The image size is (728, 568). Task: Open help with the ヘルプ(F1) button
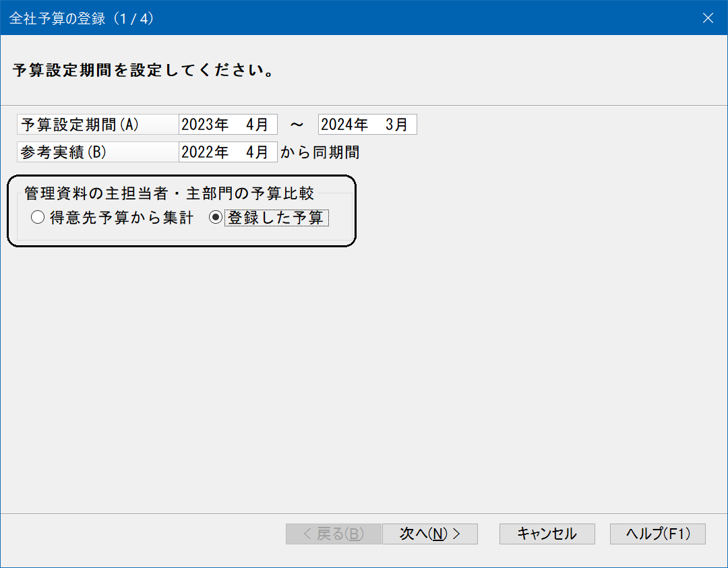(657, 534)
